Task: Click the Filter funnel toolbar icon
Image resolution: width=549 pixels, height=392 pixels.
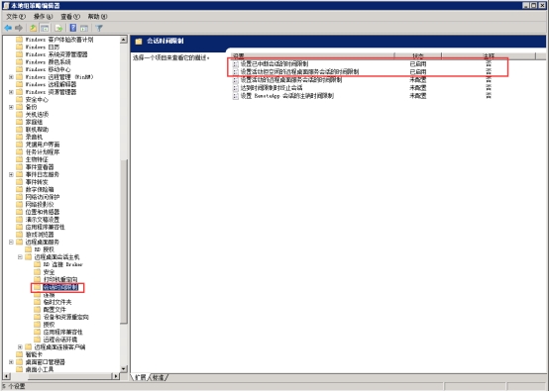Action: coord(99,28)
